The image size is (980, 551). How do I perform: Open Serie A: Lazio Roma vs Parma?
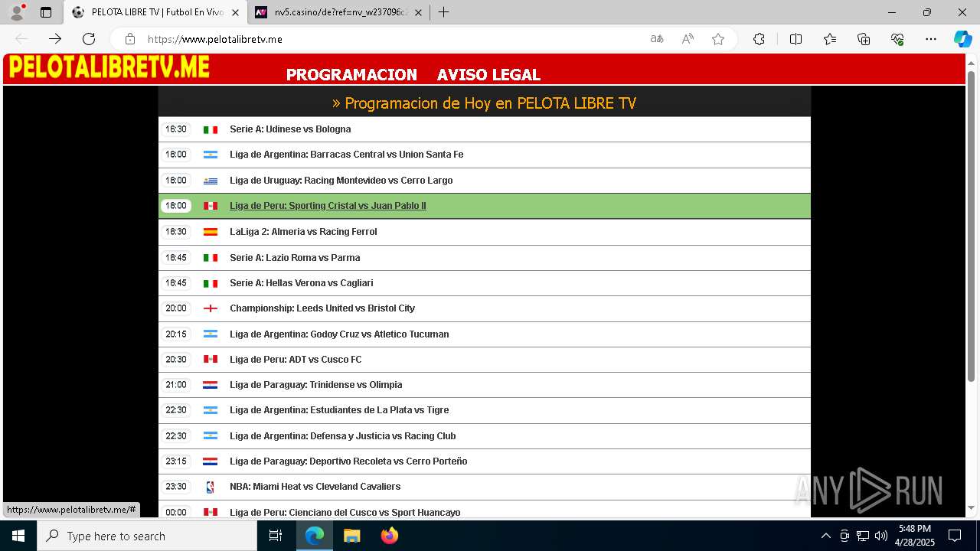pos(295,258)
